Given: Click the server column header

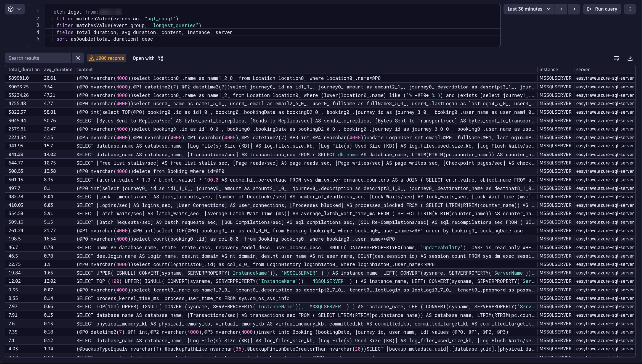Looking at the screenshot, I should pos(582,69).
